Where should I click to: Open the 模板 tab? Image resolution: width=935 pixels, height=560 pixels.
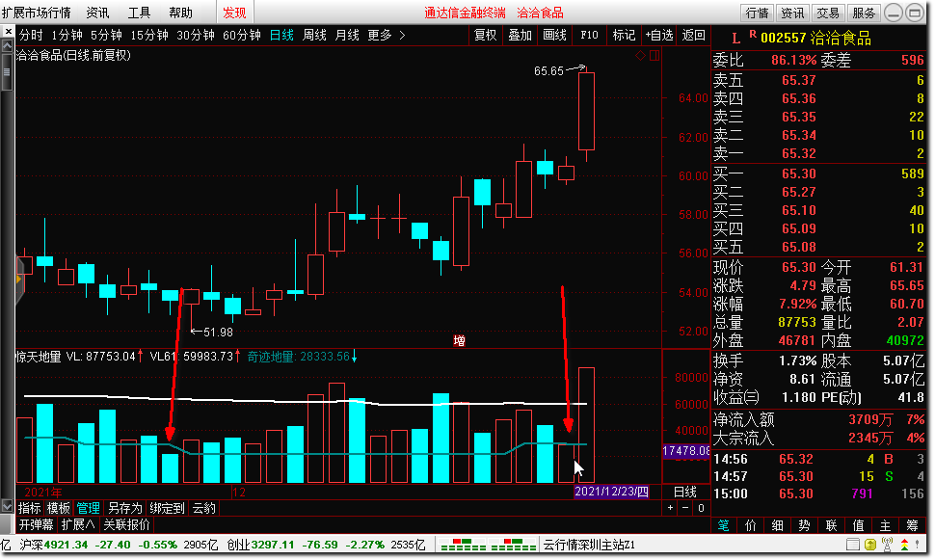point(59,508)
